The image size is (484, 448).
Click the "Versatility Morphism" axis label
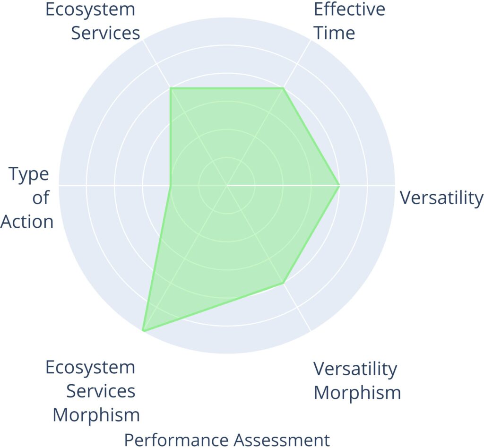357,380
